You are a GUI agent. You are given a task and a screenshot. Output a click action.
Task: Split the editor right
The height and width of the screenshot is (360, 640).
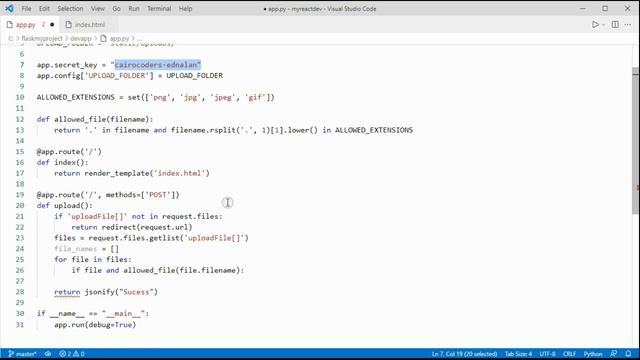pos(615,25)
